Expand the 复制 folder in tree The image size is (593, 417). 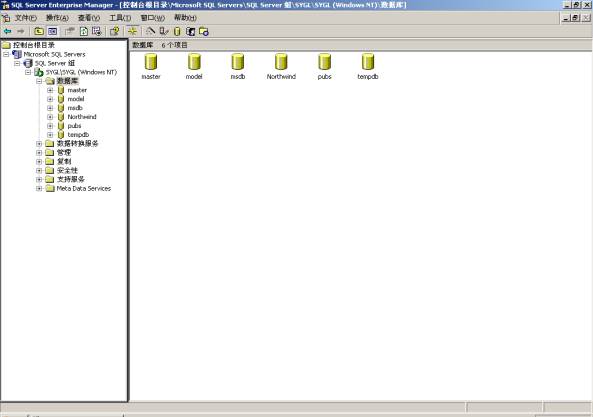click(x=39, y=161)
